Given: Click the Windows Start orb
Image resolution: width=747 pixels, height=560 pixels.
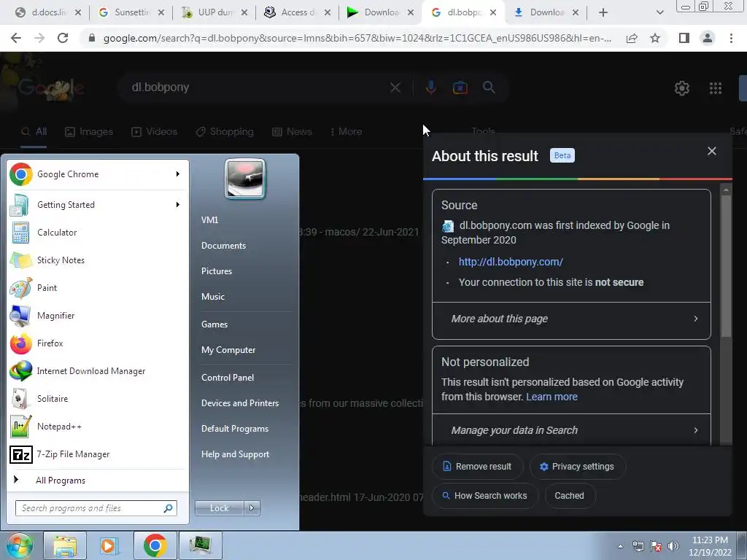Looking at the screenshot, I should pos(19,545).
